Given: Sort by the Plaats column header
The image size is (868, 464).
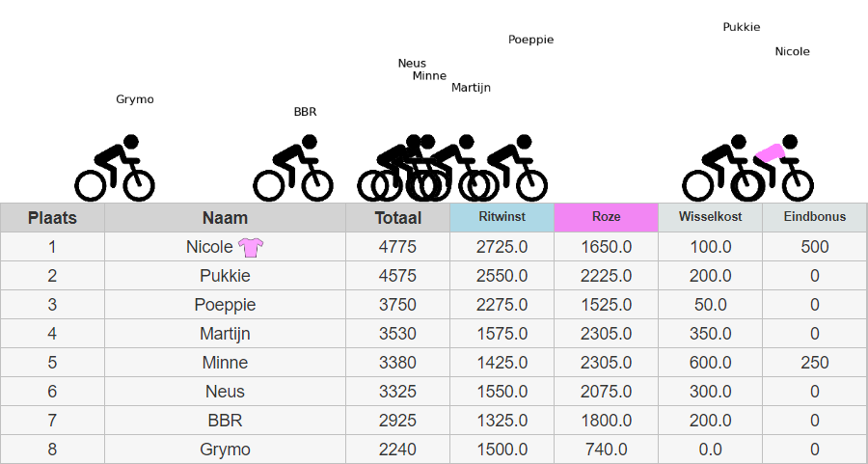Looking at the screenshot, I should pos(52,218).
